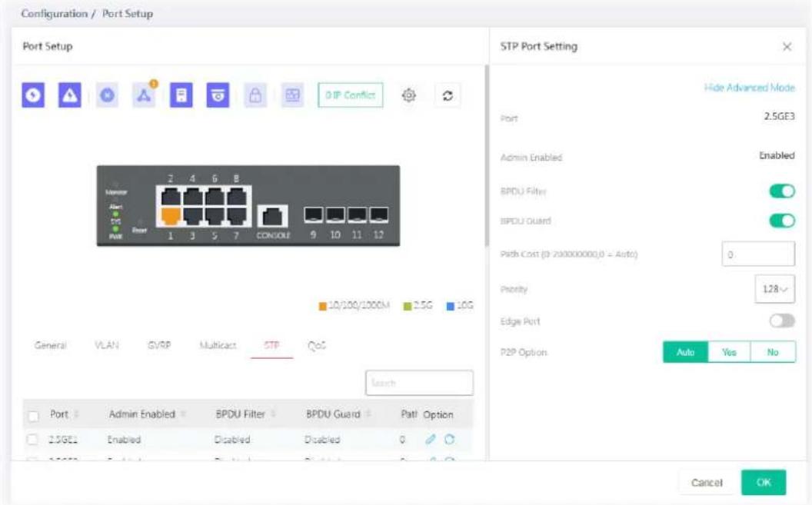The height and width of the screenshot is (505, 812).
Task: Select SFP port 9 on switch diagram
Action: (313, 214)
